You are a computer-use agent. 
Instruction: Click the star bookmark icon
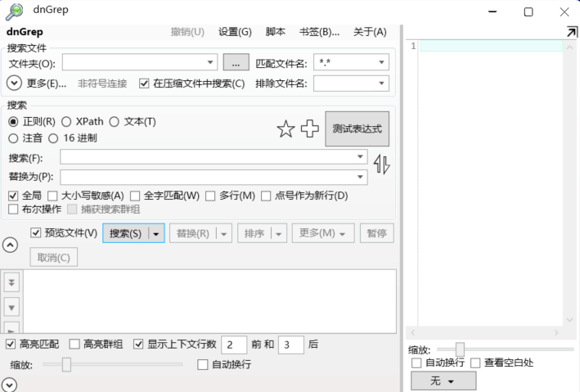286,129
